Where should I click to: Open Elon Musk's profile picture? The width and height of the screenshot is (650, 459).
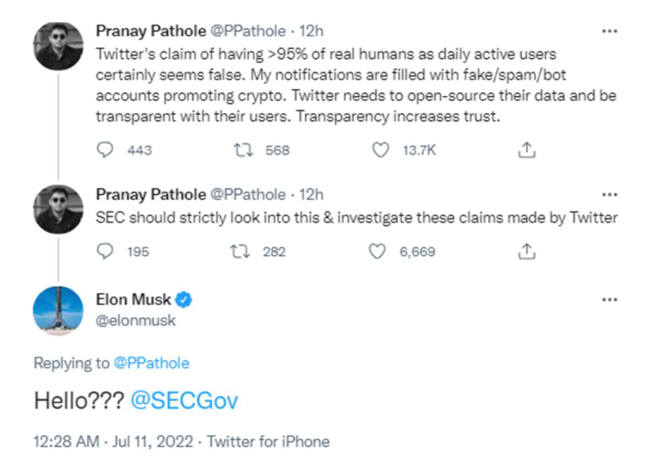[59, 309]
